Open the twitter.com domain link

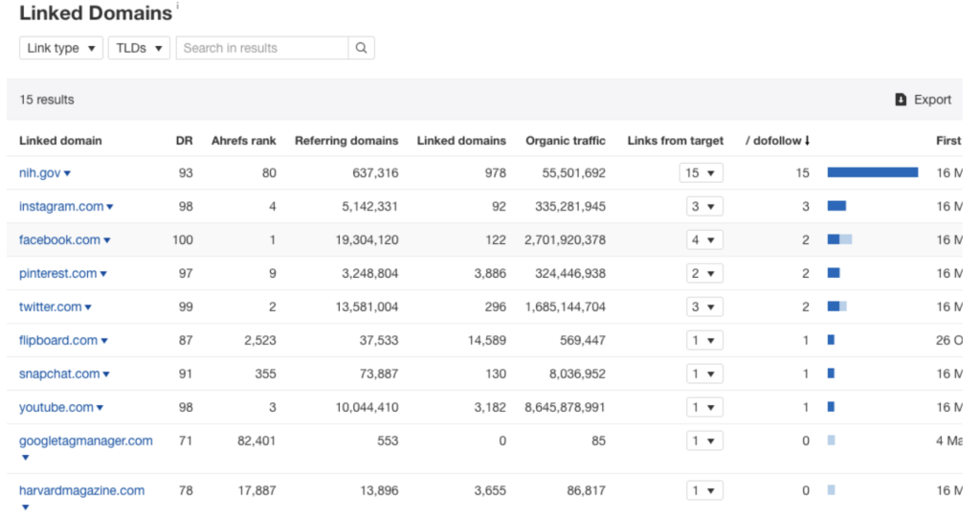pos(50,307)
